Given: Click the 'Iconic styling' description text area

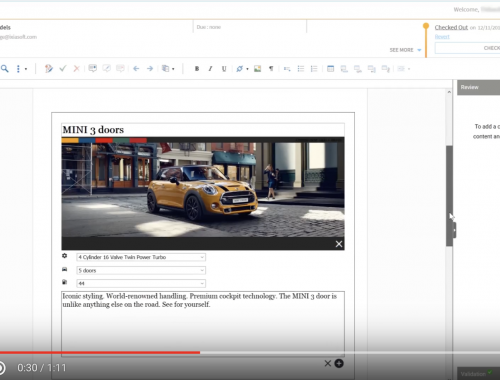Looking at the screenshot, I should 203,323.
